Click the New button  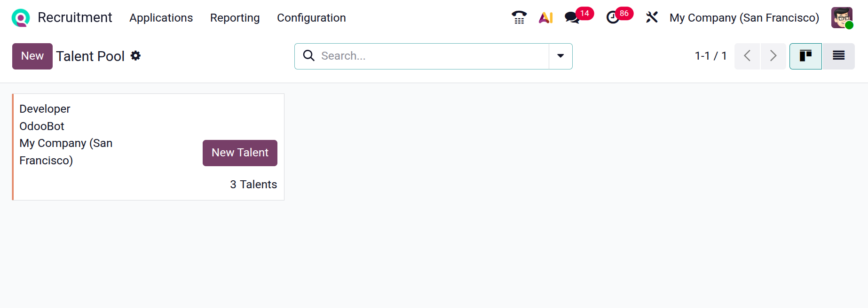coord(32,56)
